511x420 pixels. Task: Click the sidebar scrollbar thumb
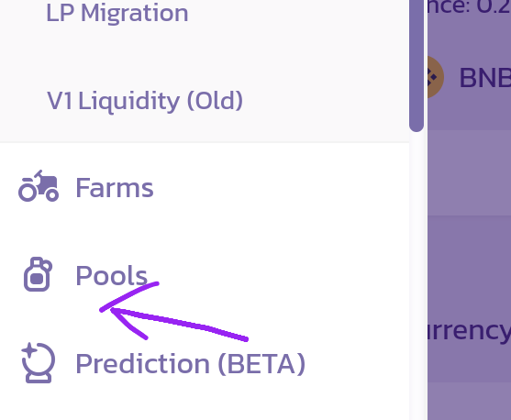[417, 65]
